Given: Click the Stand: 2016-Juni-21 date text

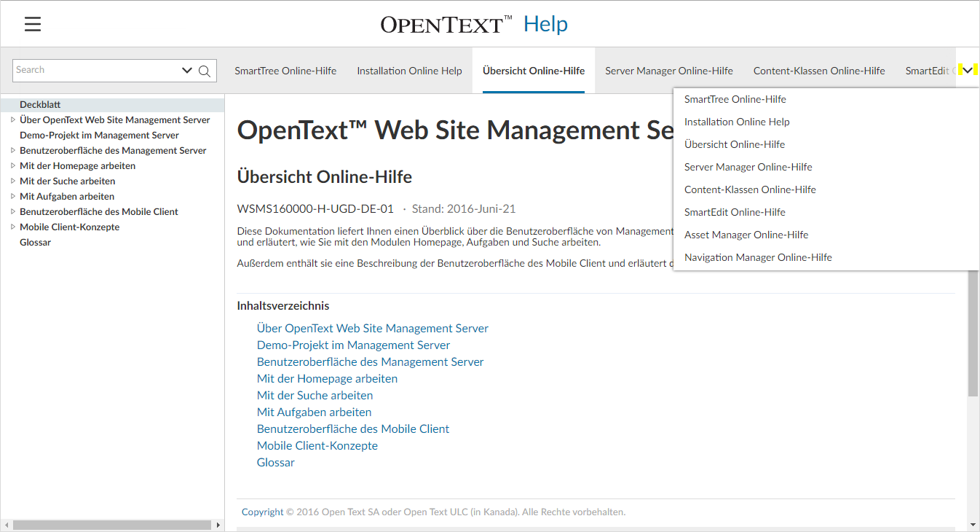Looking at the screenshot, I should (464, 209).
